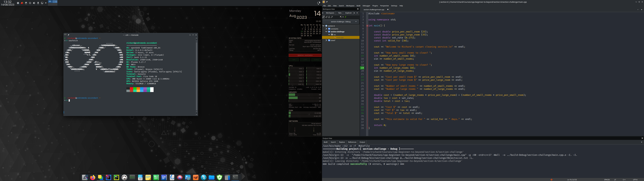
Task: Click LF line ending in status bar
Action: coord(615,179)
